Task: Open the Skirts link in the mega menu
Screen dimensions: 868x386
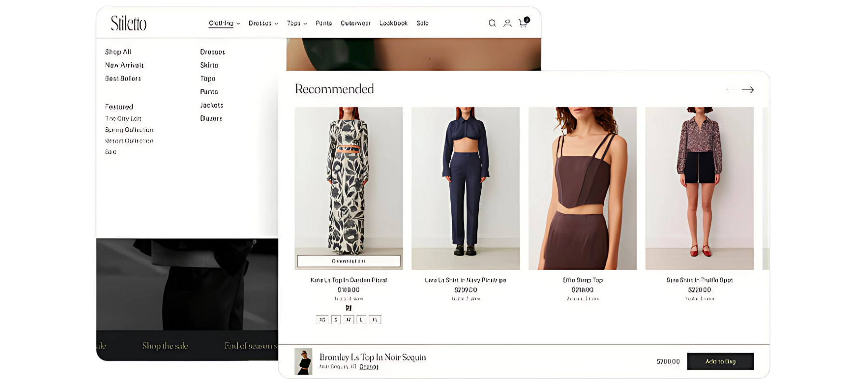Action: pos(209,65)
